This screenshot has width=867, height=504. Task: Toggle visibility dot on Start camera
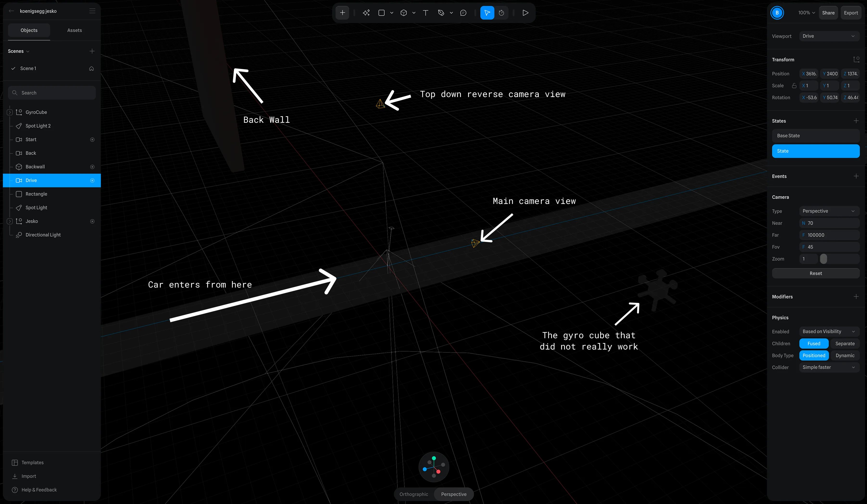[x=92, y=140]
